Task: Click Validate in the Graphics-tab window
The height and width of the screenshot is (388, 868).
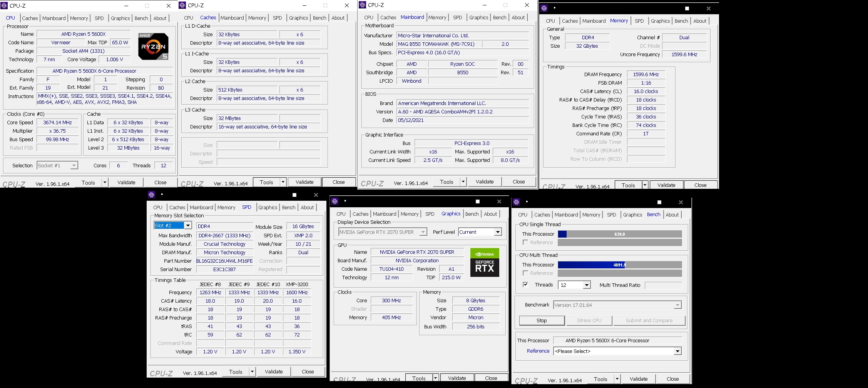Action: tap(457, 378)
